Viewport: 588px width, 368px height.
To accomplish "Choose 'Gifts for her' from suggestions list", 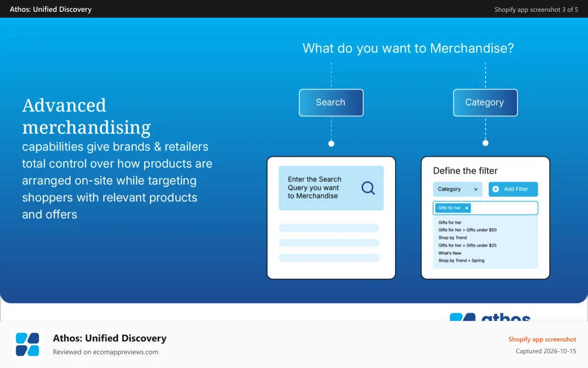I will point(450,222).
